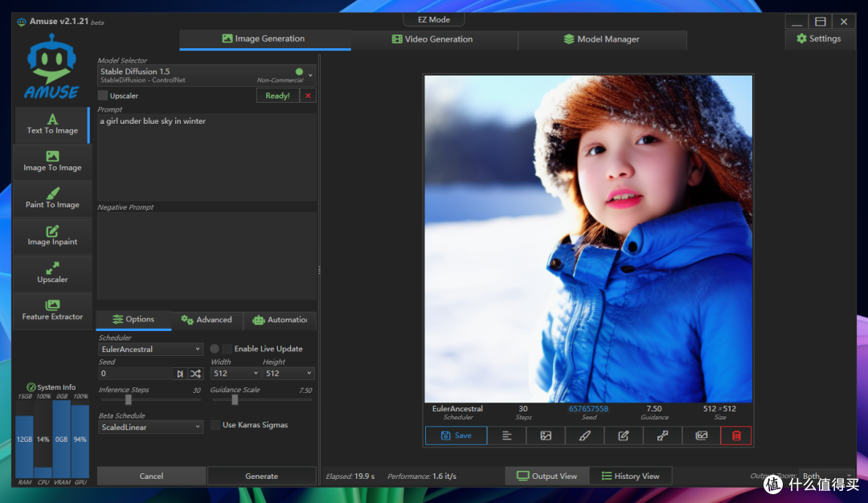Switch to Paint To Image tool
The image size is (868, 503).
coord(52,198)
